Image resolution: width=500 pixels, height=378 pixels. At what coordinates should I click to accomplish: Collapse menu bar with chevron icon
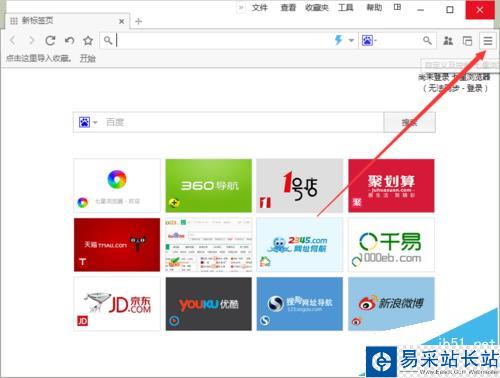point(241,8)
